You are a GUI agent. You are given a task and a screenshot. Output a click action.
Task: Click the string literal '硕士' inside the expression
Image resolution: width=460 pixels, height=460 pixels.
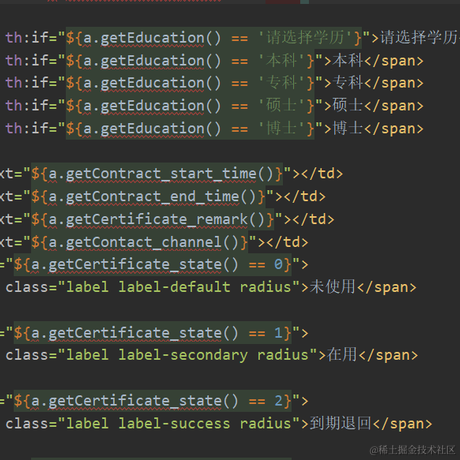282,106
